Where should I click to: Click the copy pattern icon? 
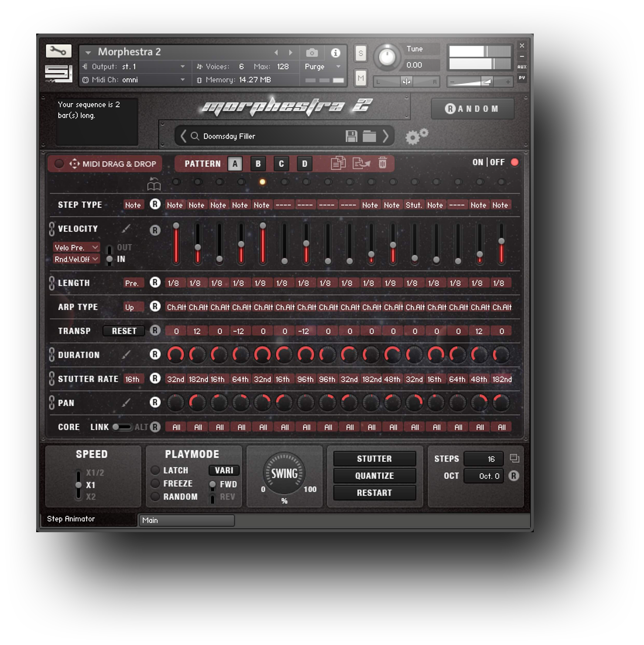[338, 163]
